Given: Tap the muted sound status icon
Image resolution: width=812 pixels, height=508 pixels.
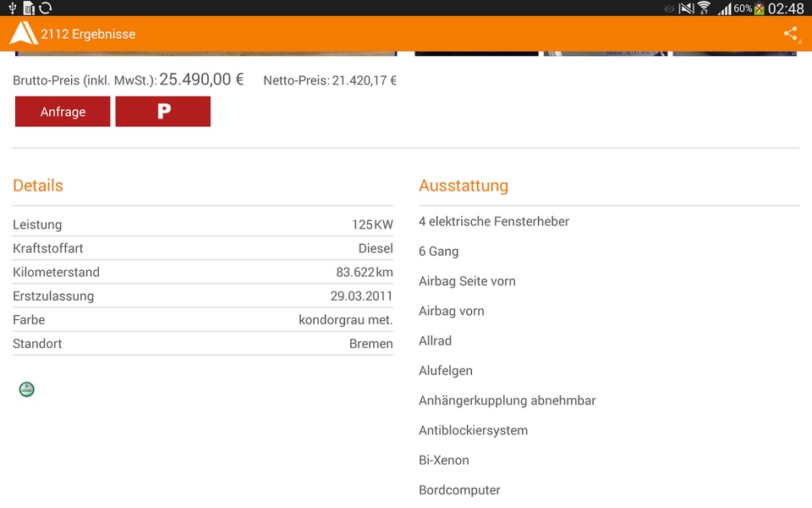Looking at the screenshot, I should pyautogui.click(x=686, y=8).
